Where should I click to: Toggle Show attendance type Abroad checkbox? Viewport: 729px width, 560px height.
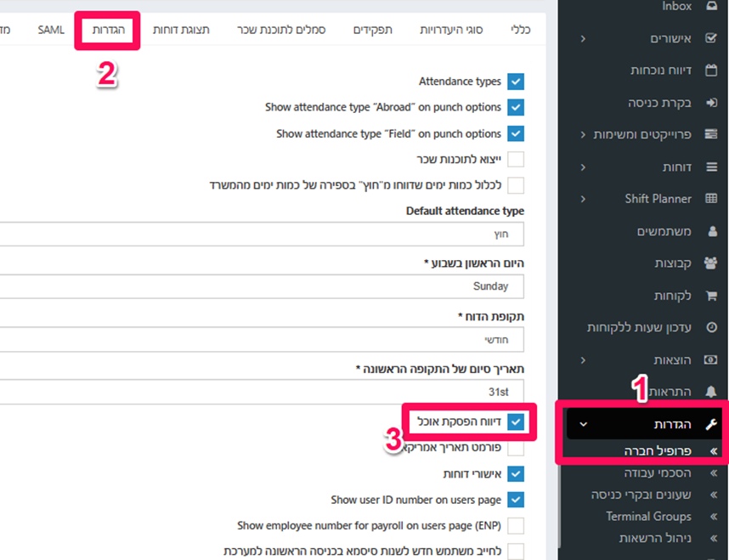(516, 107)
